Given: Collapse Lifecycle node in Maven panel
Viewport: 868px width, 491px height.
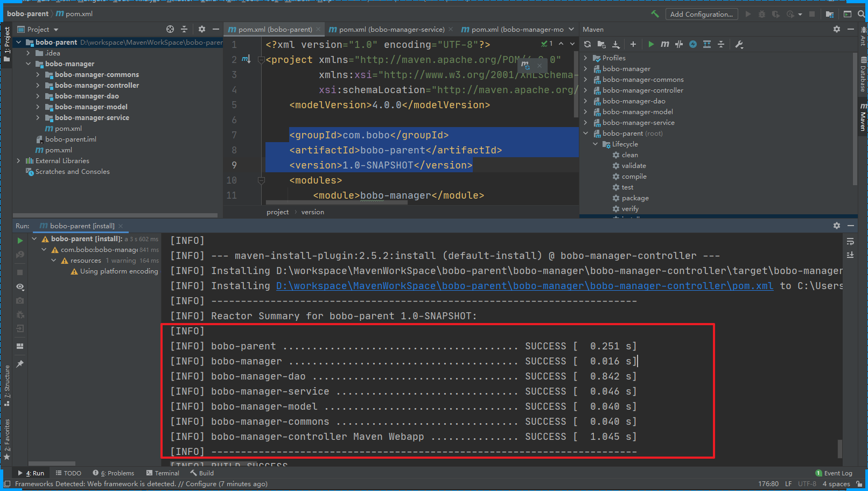Looking at the screenshot, I should [595, 144].
